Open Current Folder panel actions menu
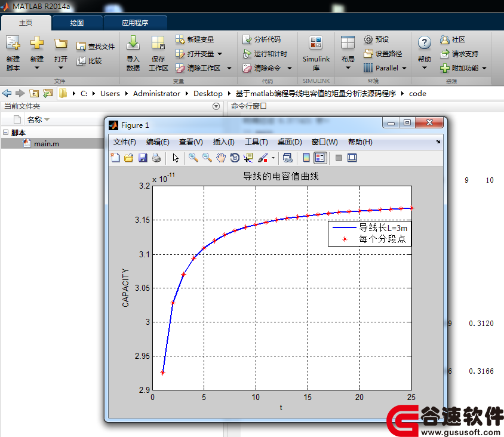 216,106
